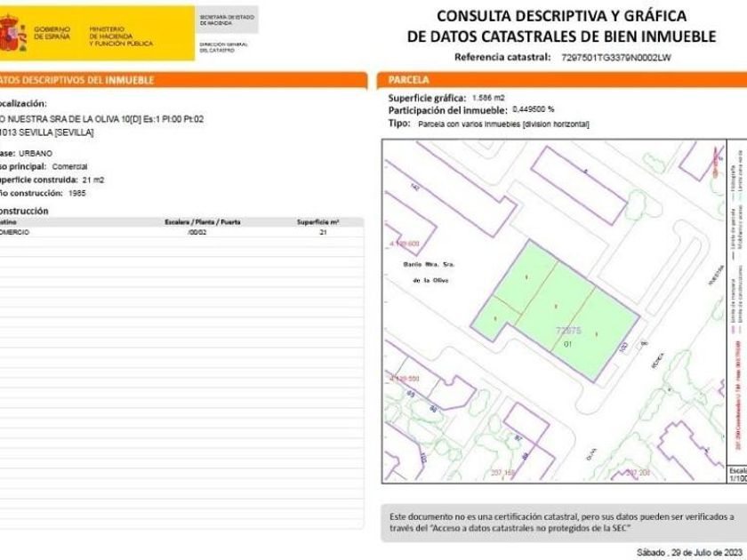Click the 'Escalera / Planta / Puerta' column header
Screen dimensions: 747x560
point(203,222)
